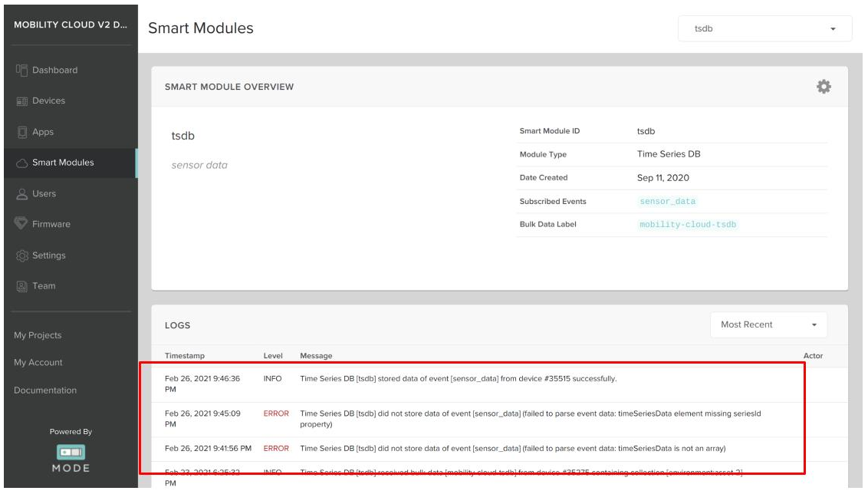Open the Firmware menu item
868x494 pixels.
click(x=51, y=224)
